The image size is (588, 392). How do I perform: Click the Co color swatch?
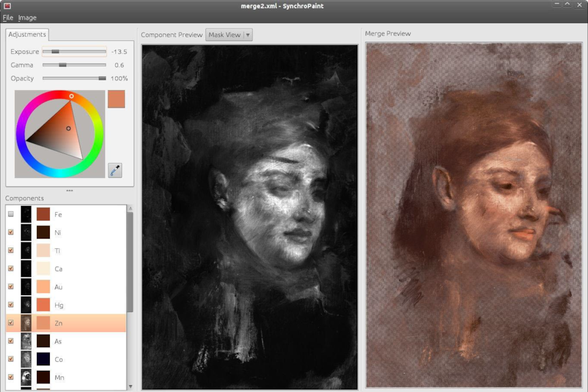click(43, 359)
